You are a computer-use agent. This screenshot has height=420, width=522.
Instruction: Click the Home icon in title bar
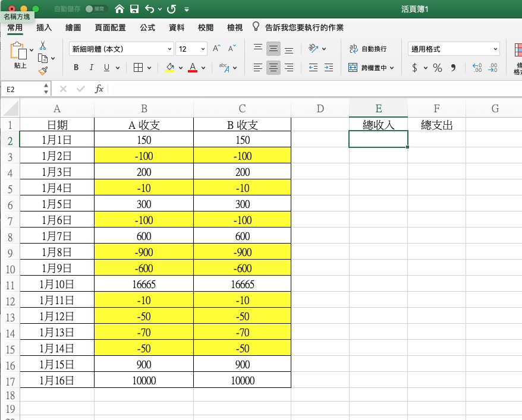120,10
